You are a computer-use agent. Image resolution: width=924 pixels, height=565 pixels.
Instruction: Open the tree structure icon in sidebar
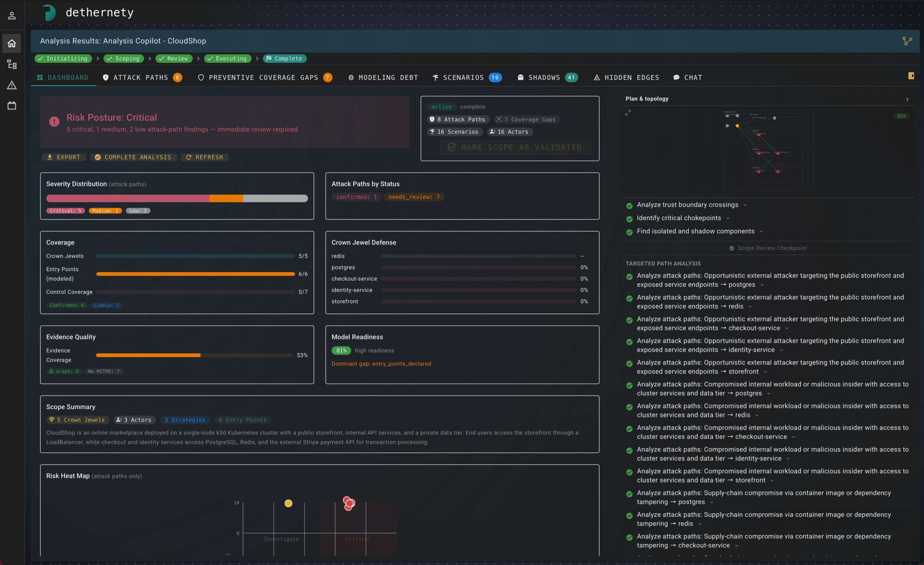12,64
